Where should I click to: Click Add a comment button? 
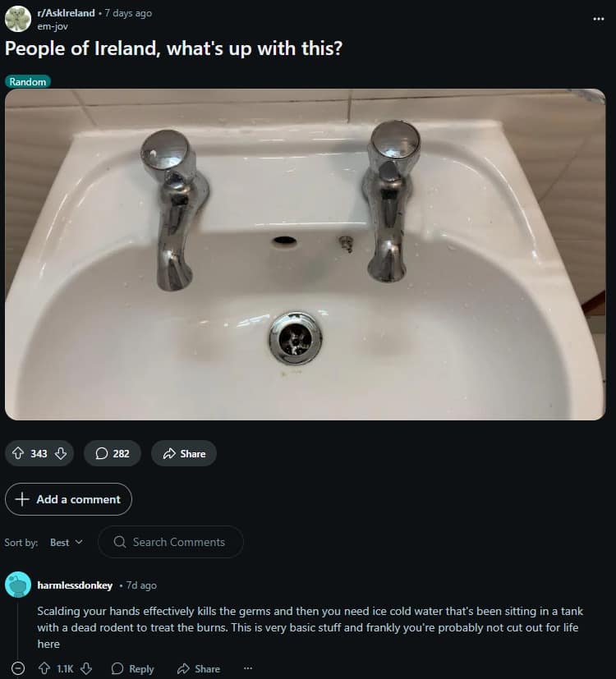tap(68, 499)
